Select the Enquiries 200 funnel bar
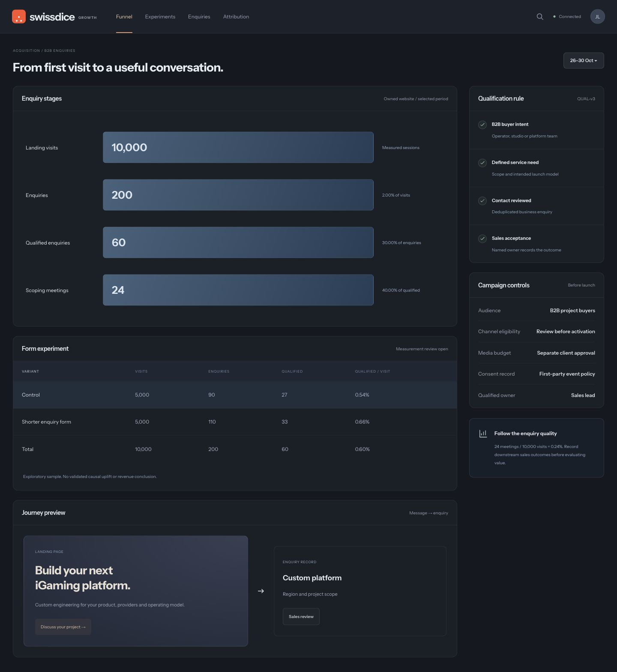Image resolution: width=617 pixels, height=672 pixels. pos(238,195)
